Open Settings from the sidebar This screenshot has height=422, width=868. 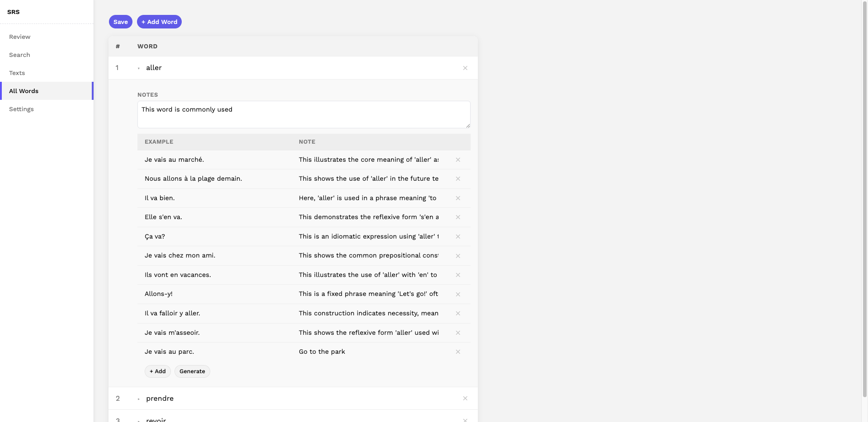click(x=47, y=109)
